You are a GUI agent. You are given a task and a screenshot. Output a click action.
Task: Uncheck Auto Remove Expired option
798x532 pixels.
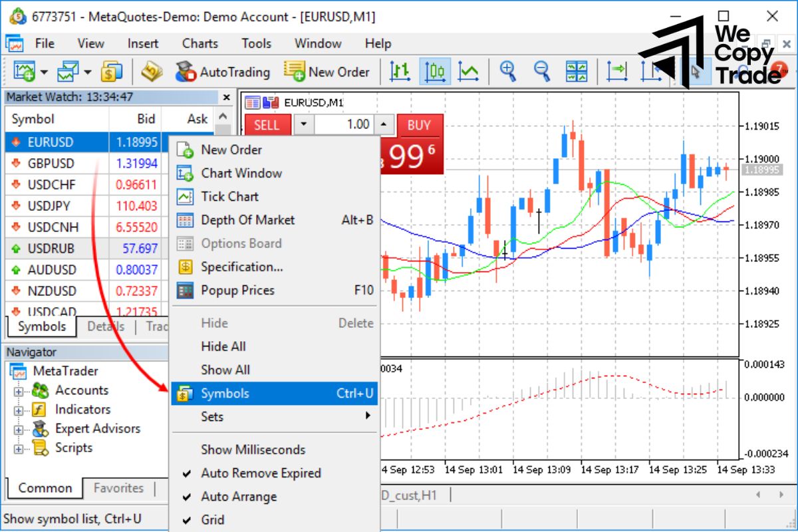click(261, 473)
